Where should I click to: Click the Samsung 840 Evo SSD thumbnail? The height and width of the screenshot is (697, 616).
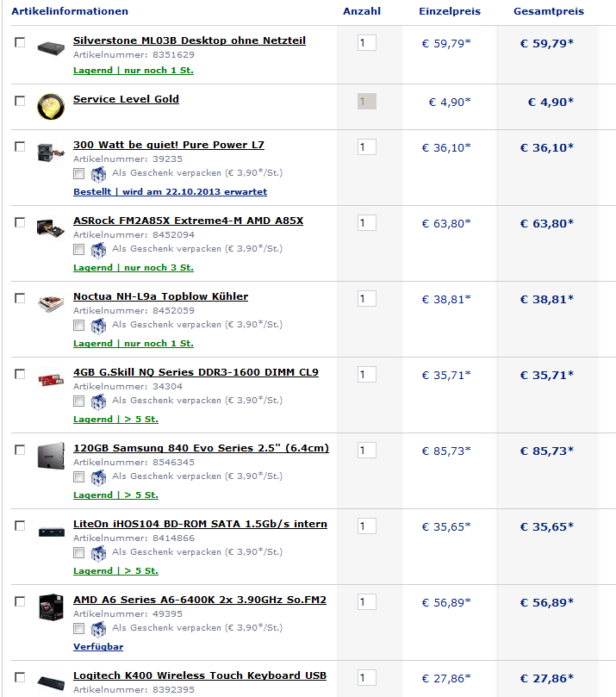(51, 456)
